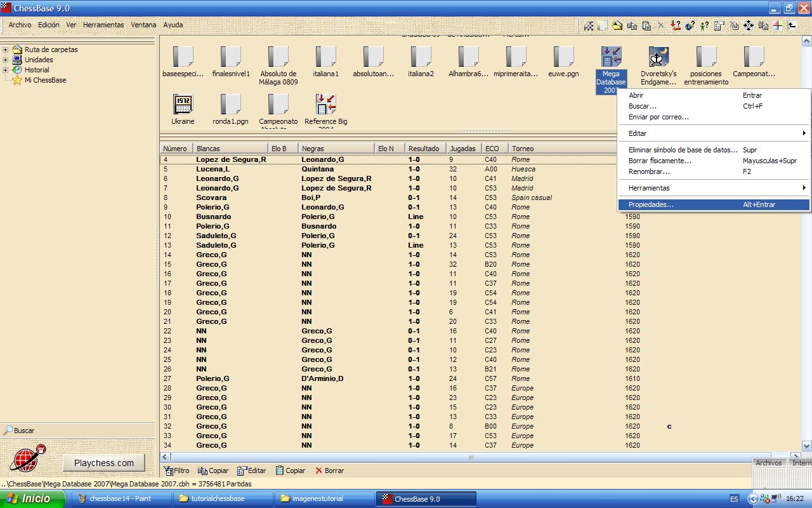Expand the Ruta de carpetas tree node

coord(5,50)
